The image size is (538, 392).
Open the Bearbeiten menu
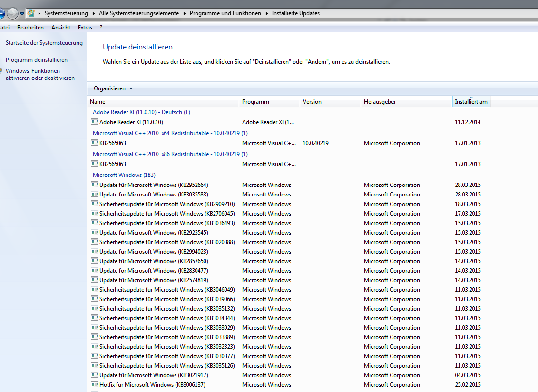[30, 28]
